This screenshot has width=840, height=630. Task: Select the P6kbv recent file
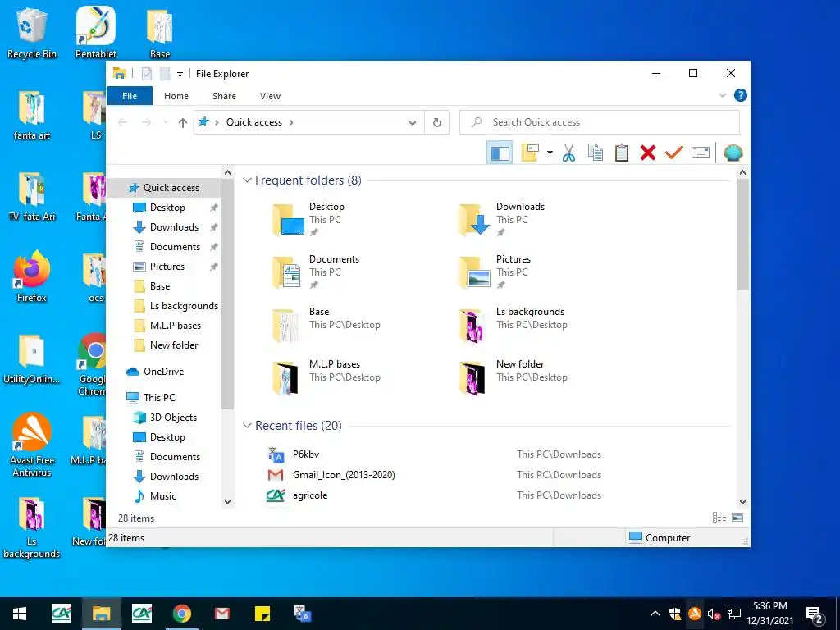point(306,454)
